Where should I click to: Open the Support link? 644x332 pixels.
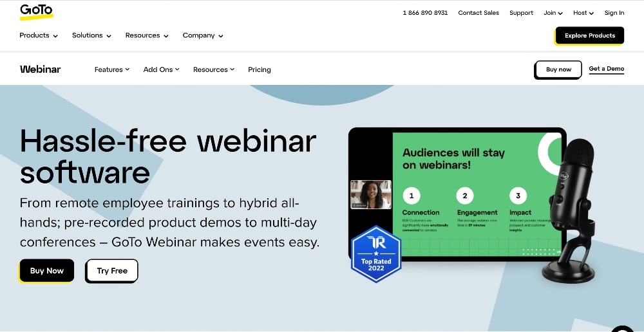(x=521, y=13)
